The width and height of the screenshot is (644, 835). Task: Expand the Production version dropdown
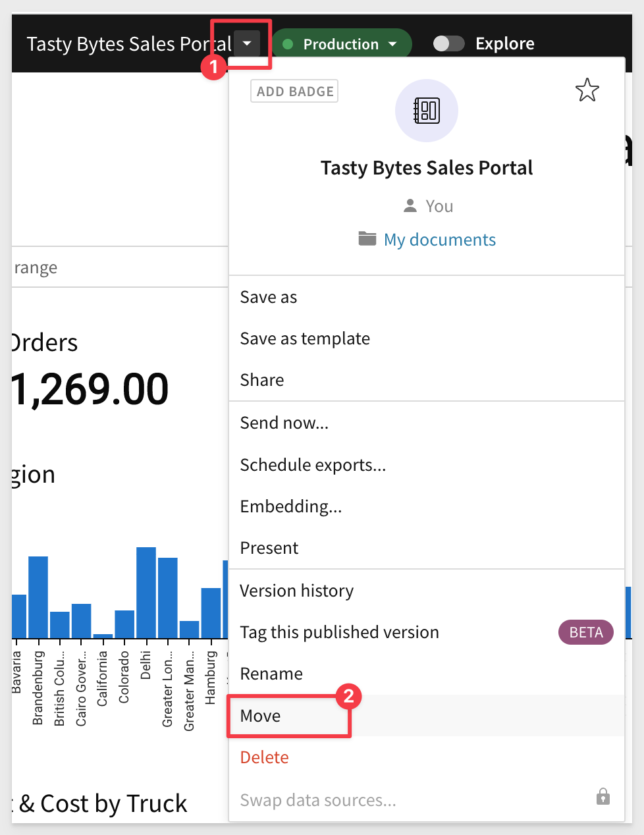point(393,44)
